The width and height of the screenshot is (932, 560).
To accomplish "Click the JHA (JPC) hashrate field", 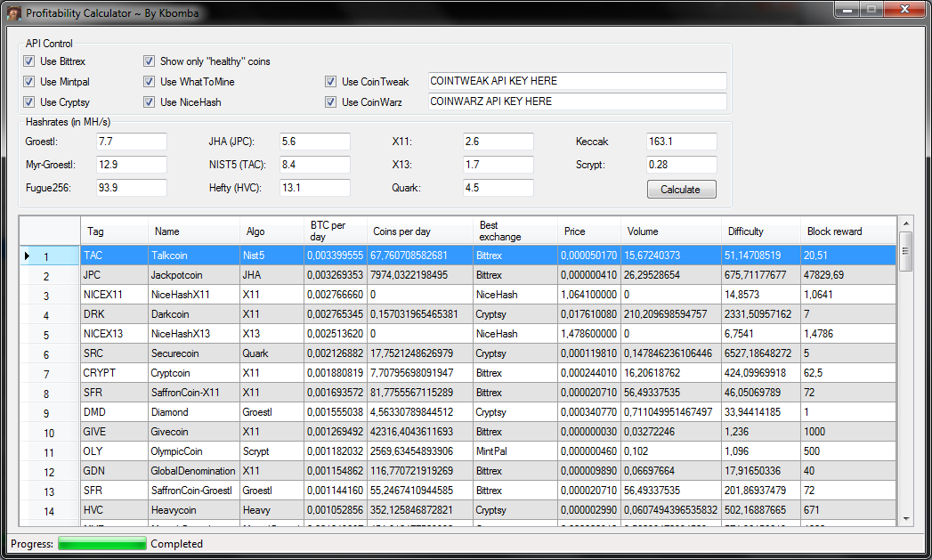I will [x=315, y=142].
